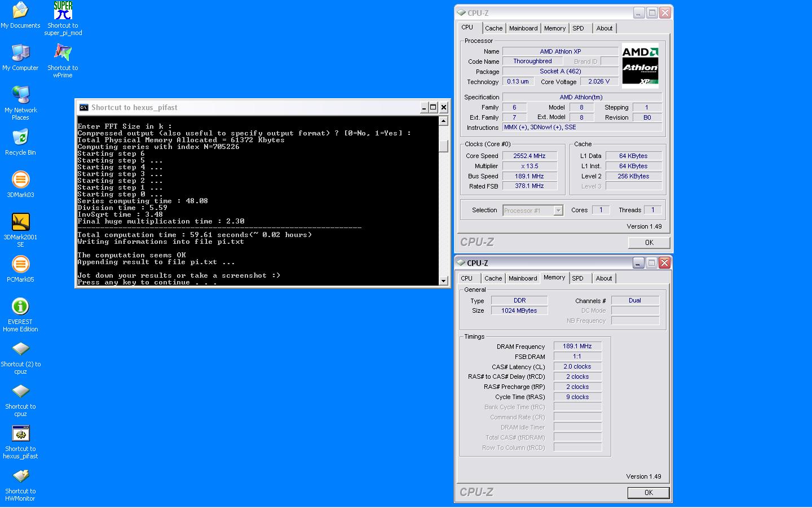This screenshot has height=508, width=812.
Task: Select the My Network Places icon
Action: 20,94
